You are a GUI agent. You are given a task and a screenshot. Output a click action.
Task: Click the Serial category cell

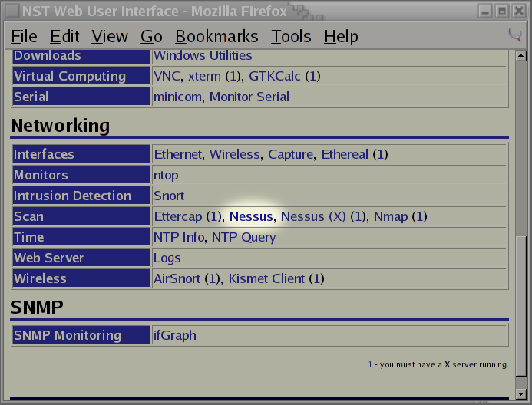pyautogui.click(x=81, y=97)
